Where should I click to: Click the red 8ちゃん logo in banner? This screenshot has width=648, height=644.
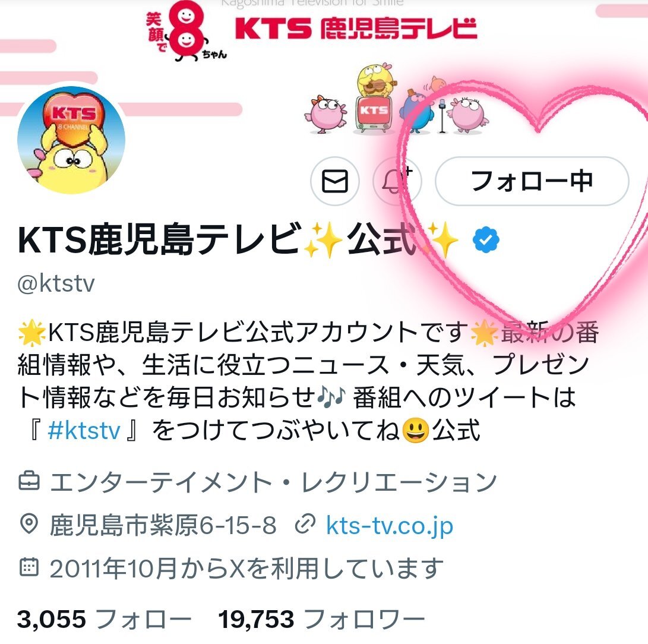pyautogui.click(x=186, y=31)
